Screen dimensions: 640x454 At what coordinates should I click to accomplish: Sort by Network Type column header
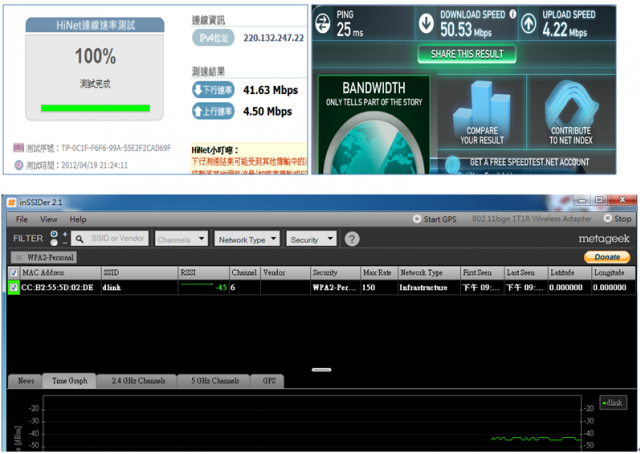click(x=429, y=273)
